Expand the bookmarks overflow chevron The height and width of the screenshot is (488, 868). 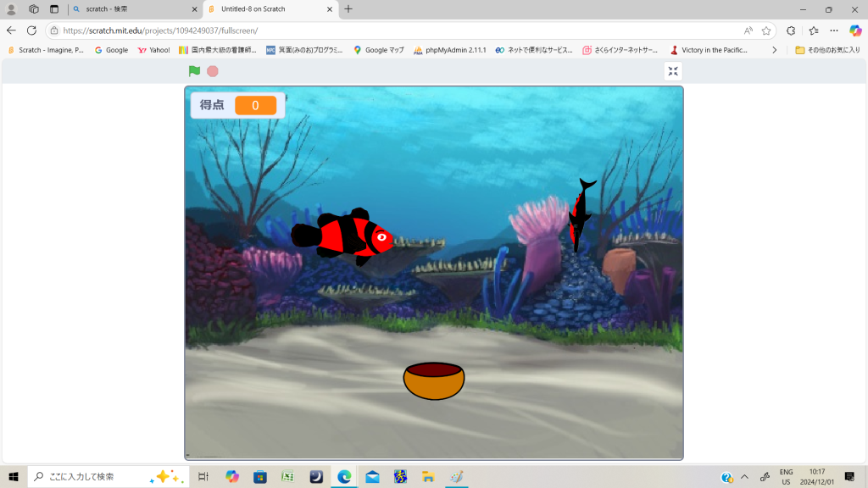[x=774, y=50]
